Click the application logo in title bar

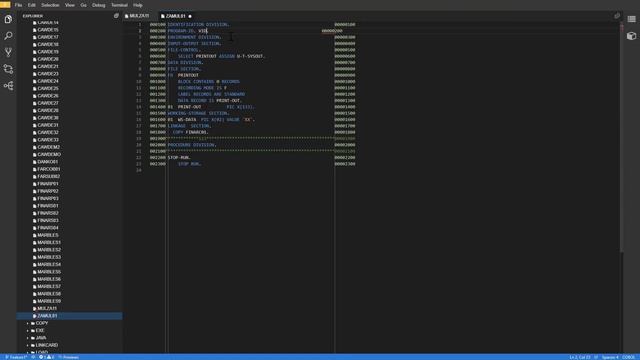pos(5,5)
